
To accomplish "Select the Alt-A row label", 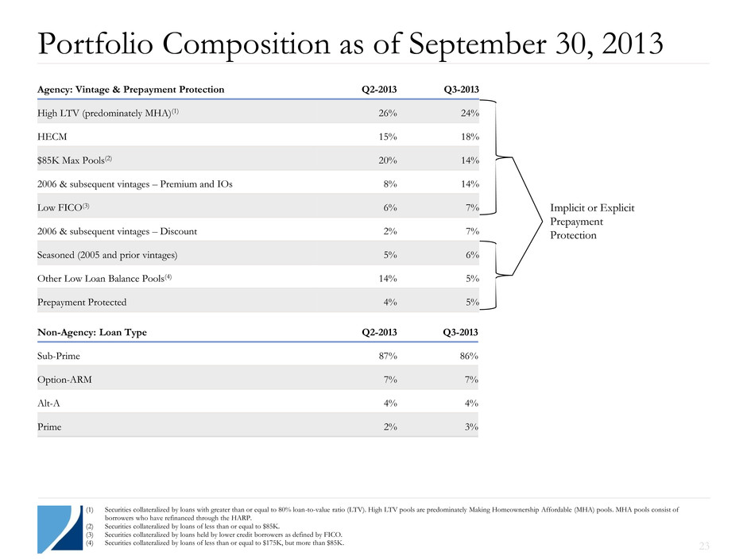I will tap(49, 404).
